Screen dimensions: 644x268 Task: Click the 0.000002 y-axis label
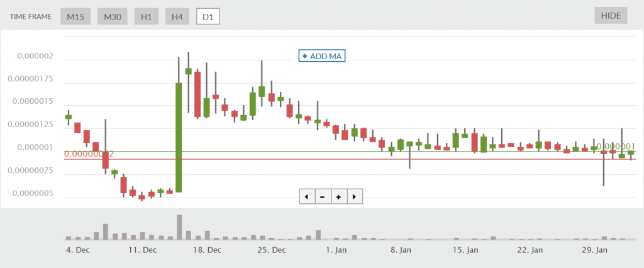click(35, 56)
